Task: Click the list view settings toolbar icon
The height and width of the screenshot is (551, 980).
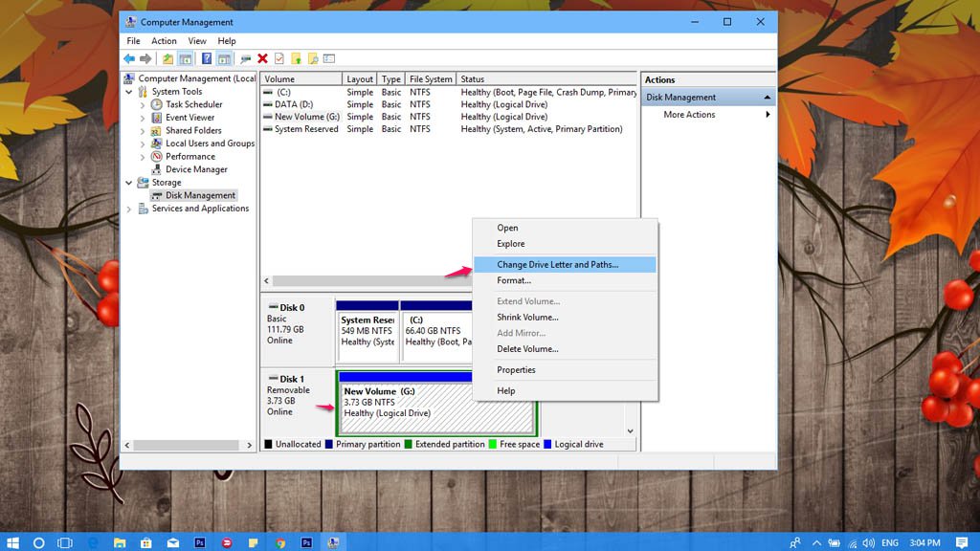Action: [329, 58]
